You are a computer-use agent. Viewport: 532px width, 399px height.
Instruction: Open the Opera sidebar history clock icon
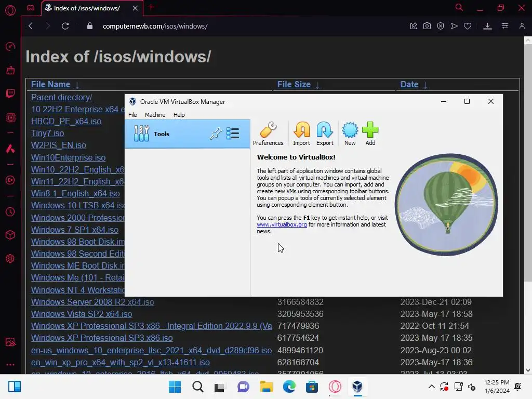point(10,212)
